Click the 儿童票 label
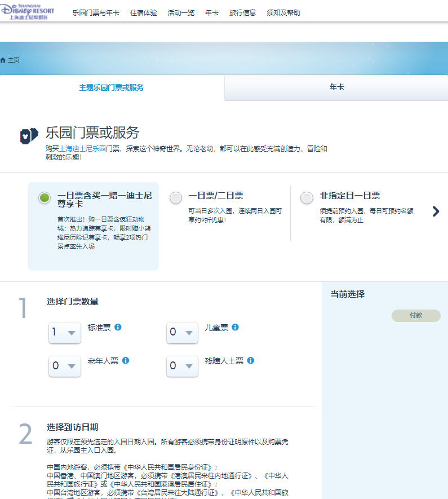 point(216,328)
